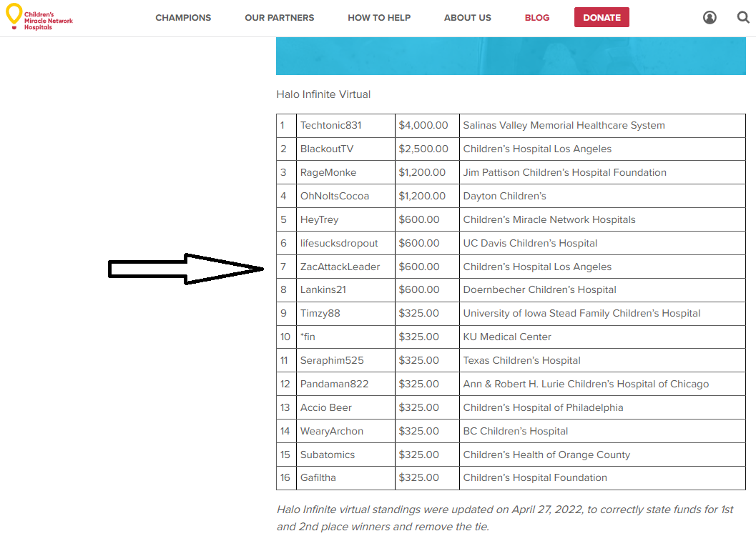Click the BlackoutTV entry
The width and height of the screenshot is (756, 536).
(x=326, y=149)
